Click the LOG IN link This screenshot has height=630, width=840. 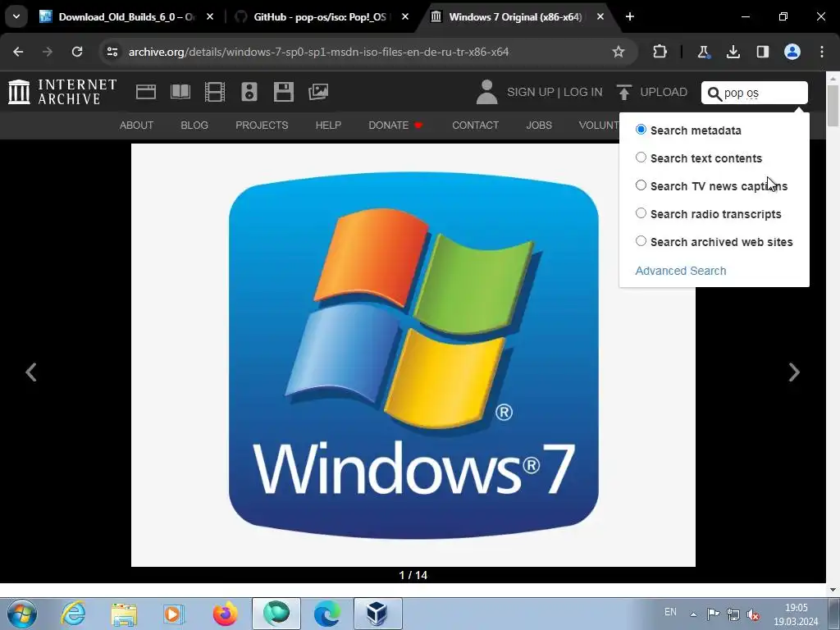tap(583, 92)
